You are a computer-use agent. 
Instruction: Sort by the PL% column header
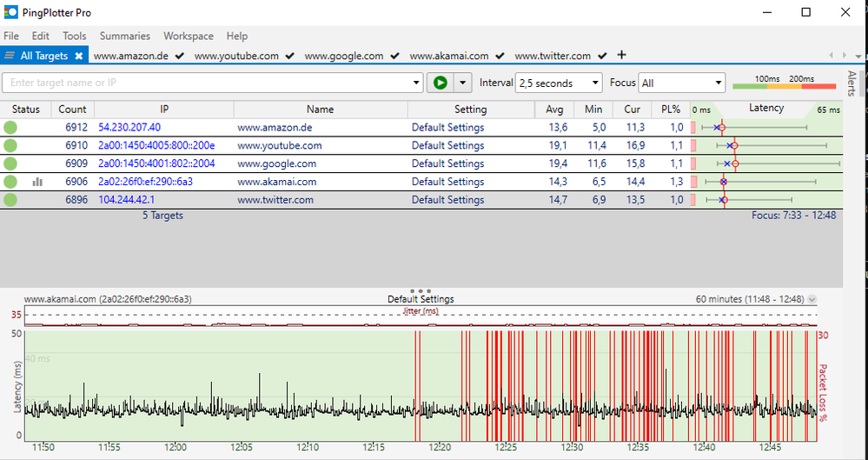pyautogui.click(x=671, y=110)
